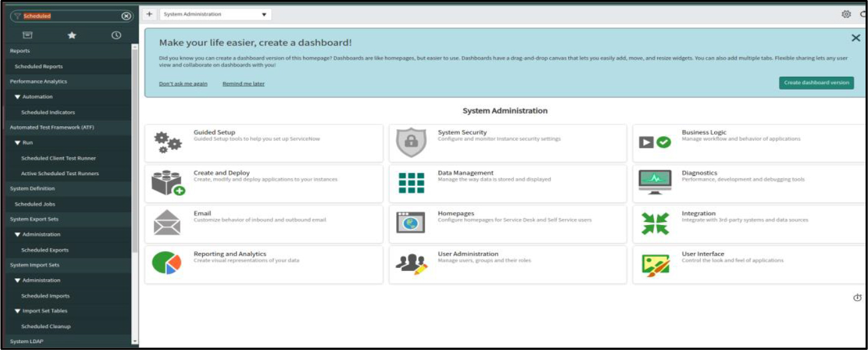Click the refresh timer icon at bottom right
The height and width of the screenshot is (350, 868).
857,298
